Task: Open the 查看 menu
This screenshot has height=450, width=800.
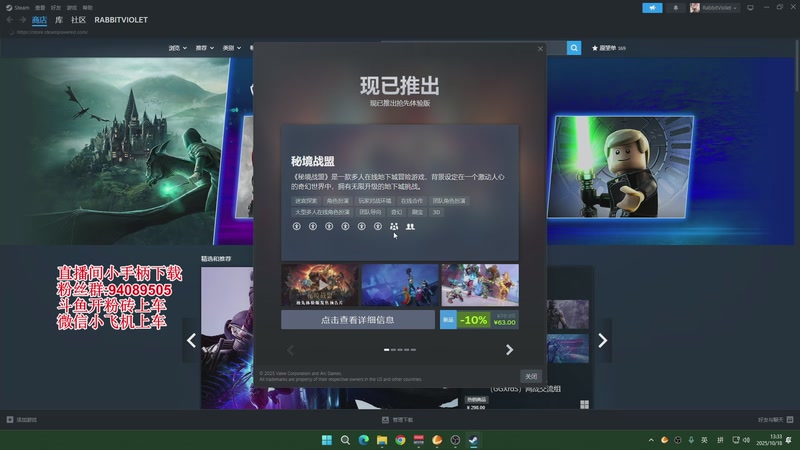Action: [40, 8]
